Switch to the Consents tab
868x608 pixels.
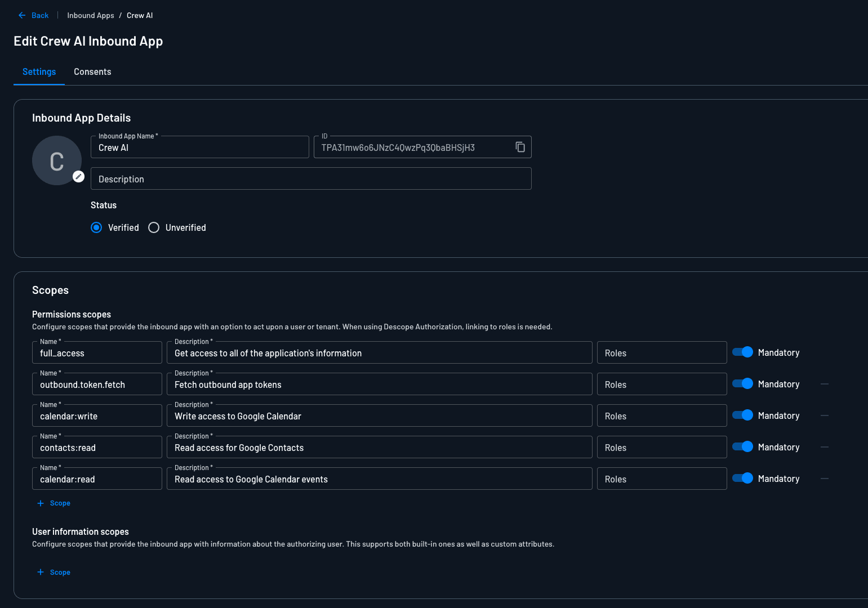coord(92,72)
